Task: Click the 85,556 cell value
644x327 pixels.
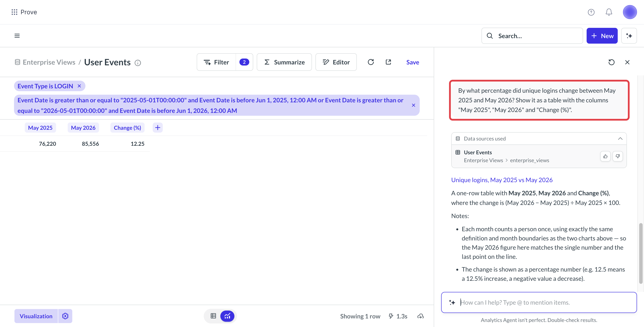Action: (x=90, y=144)
